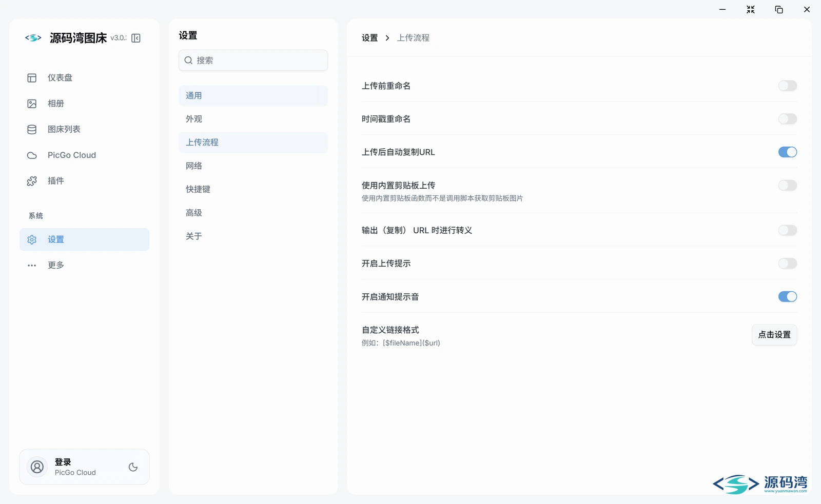Click the 相册 album image icon

(32, 104)
